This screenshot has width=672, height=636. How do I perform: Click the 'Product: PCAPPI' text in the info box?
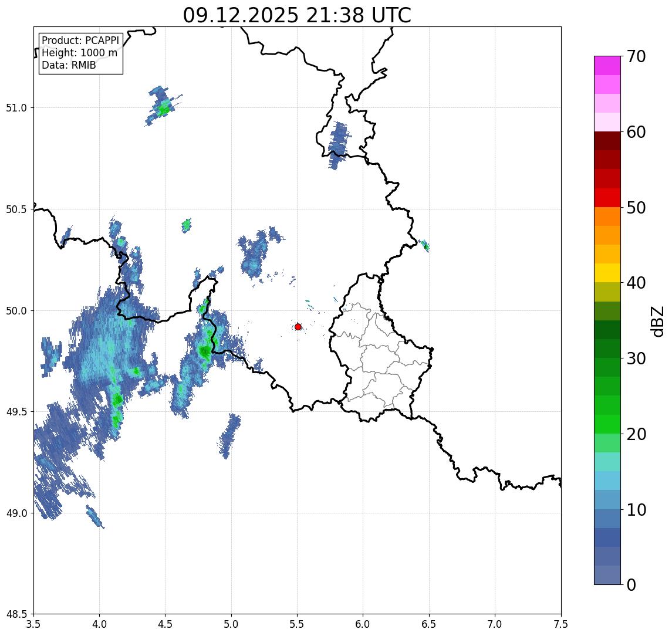point(80,40)
